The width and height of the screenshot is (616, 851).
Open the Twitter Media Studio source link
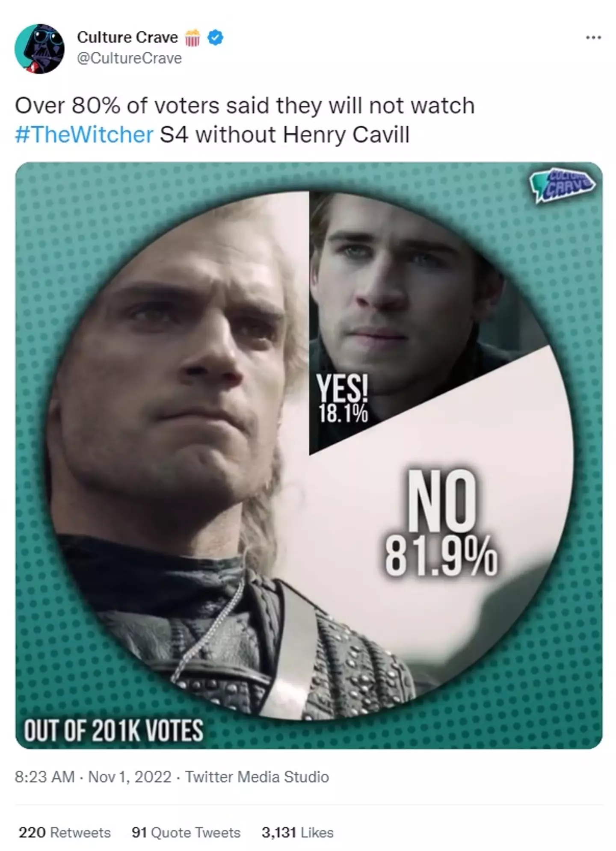(x=257, y=777)
